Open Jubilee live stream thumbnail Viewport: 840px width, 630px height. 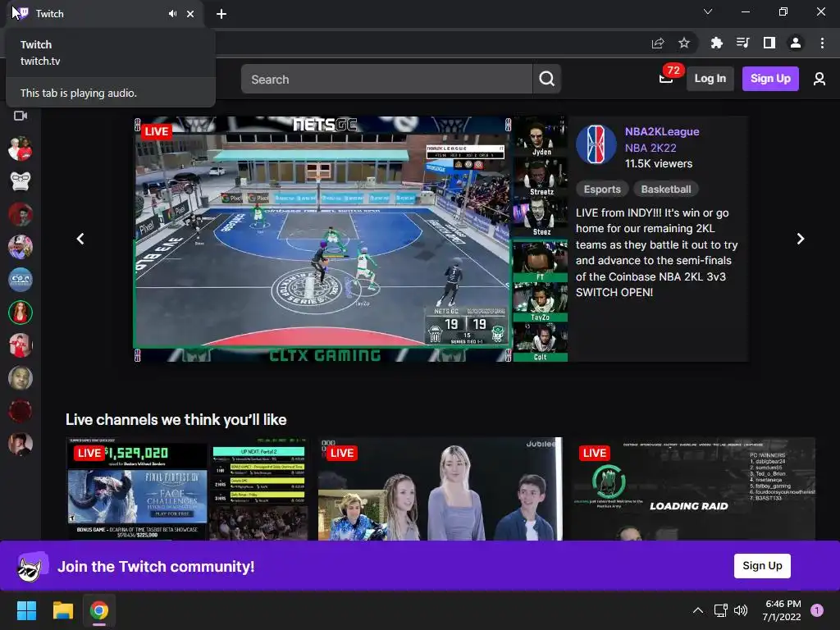[441, 489]
